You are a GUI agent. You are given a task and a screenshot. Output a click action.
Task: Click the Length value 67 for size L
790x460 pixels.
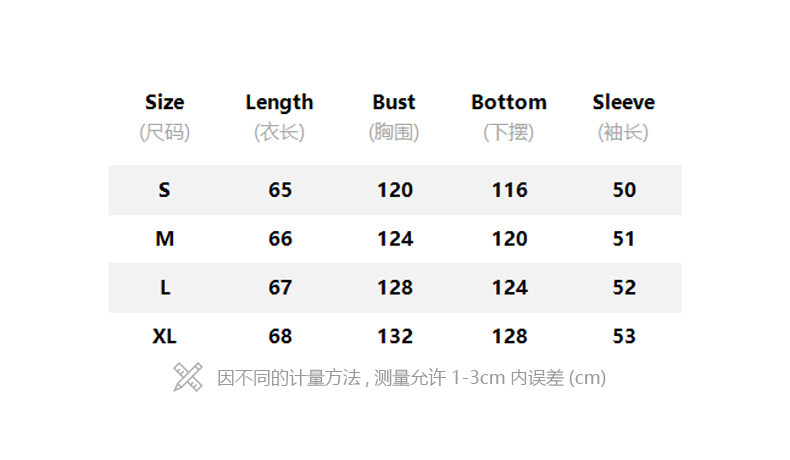point(280,288)
